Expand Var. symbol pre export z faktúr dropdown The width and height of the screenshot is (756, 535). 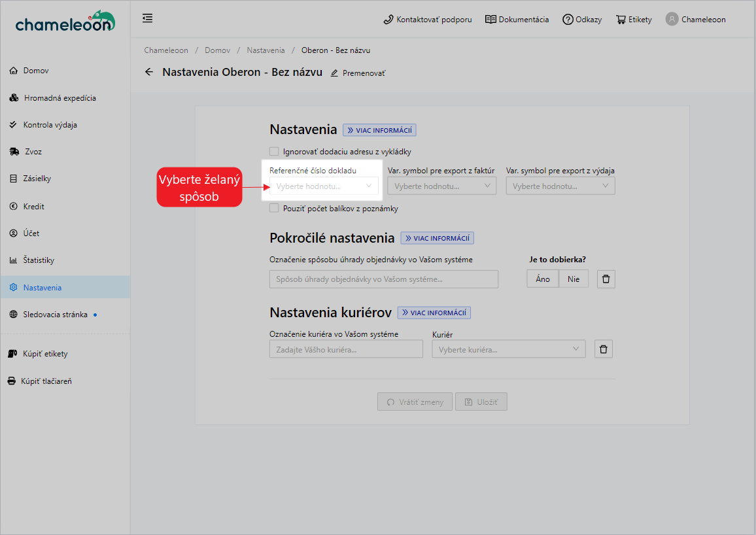tap(442, 186)
